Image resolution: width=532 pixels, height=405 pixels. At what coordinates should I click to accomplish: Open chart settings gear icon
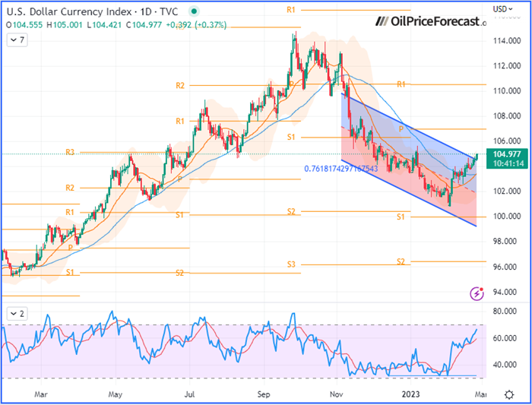click(508, 394)
